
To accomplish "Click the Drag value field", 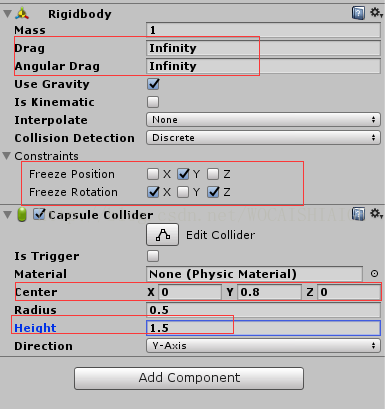I will (263, 48).
